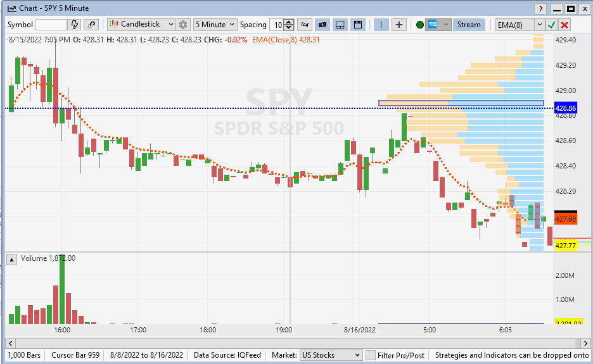Toggle the log scale button

pos(305,25)
